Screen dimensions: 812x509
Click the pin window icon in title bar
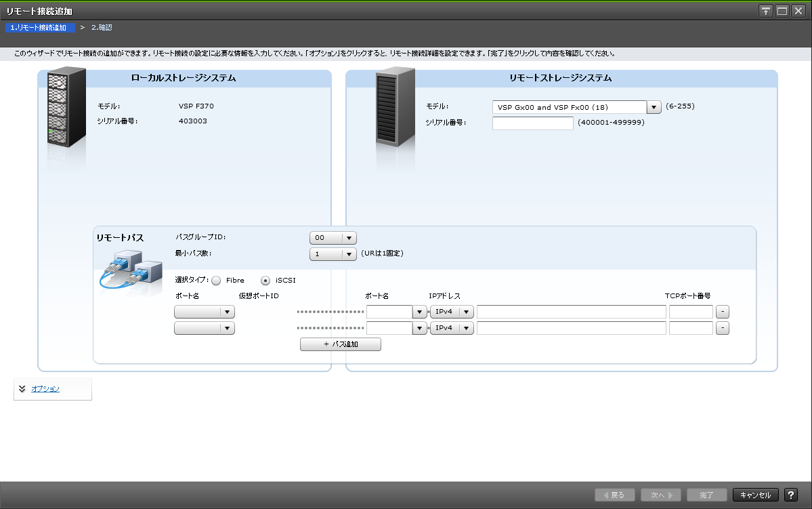coord(766,11)
